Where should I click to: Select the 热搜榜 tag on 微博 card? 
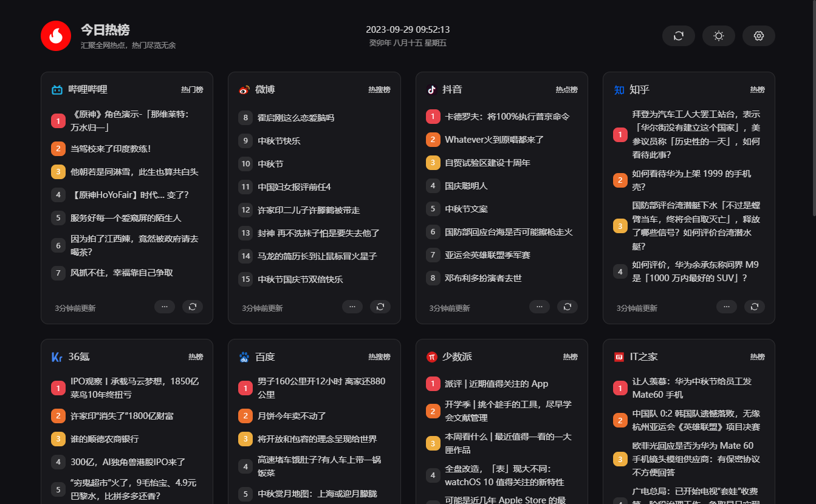pyautogui.click(x=379, y=90)
